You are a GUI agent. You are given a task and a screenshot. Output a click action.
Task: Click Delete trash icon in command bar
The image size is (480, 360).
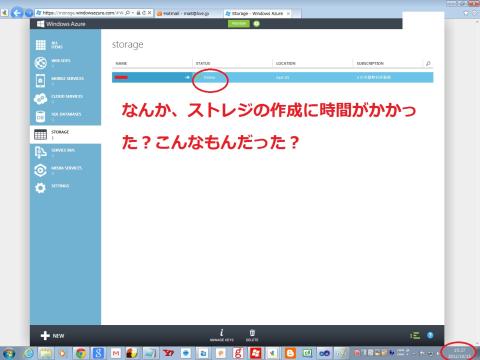(x=252, y=335)
